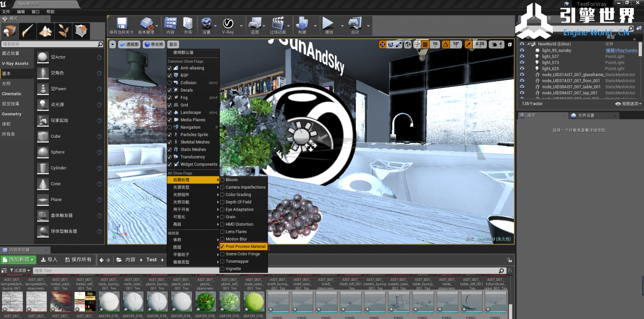Open the grid snap value 10 dropdown
Viewport: 644px width, 319px height.
[435, 44]
